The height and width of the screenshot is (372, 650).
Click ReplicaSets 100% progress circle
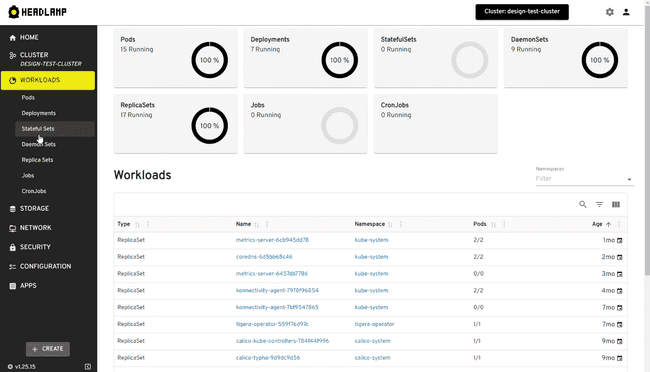tap(209, 126)
